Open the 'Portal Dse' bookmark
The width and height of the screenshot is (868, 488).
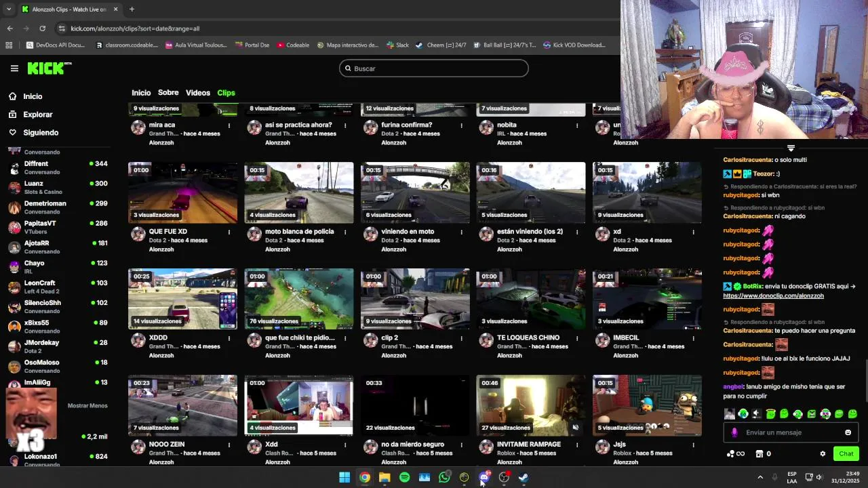(252, 45)
